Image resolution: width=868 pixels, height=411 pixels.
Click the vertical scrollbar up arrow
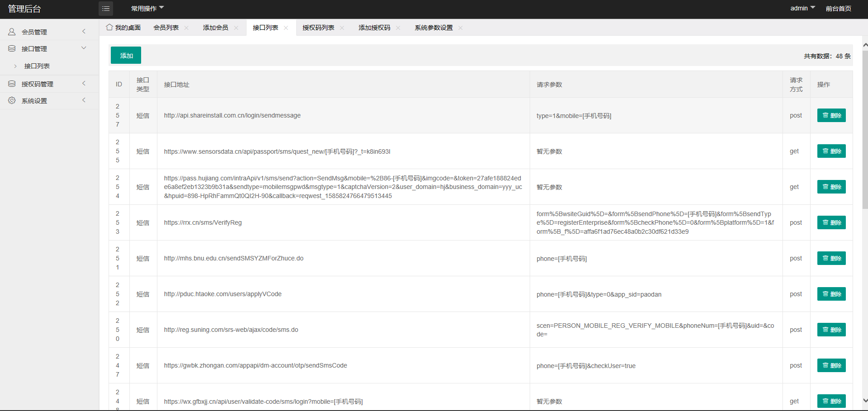pos(864,45)
